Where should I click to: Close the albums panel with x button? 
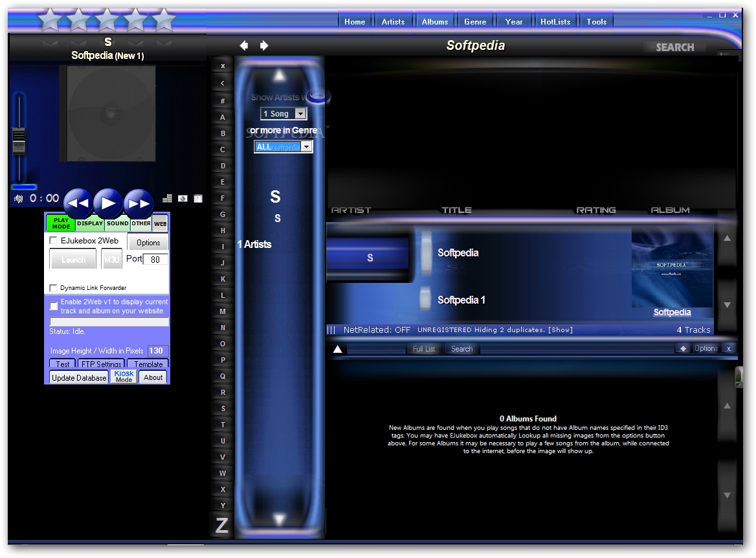click(x=729, y=349)
